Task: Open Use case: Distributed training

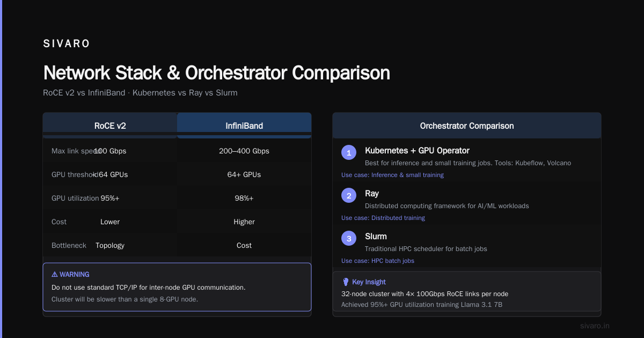Action: [383, 218]
